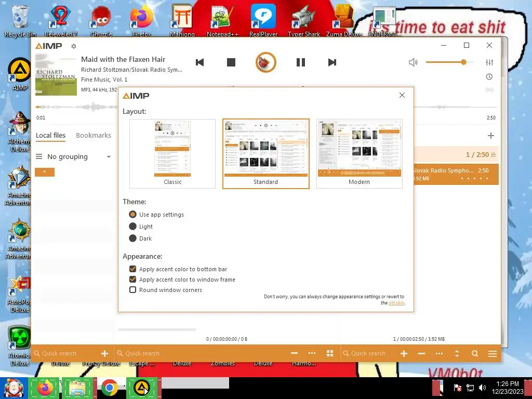Open grouping menu hamburger icon
Viewport: 532px width, 399px height.
tap(39, 156)
